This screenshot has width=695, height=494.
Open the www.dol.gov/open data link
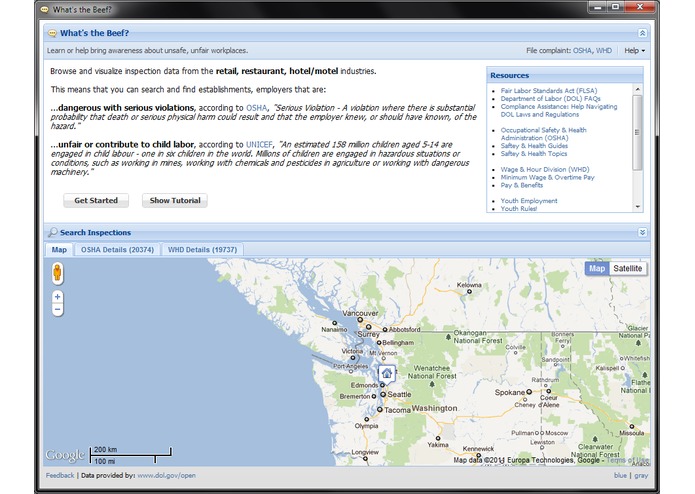coord(166,475)
